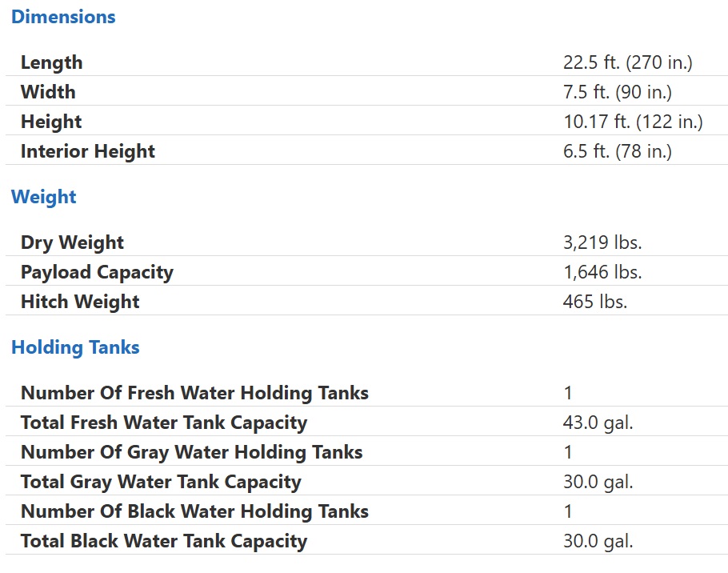Select the Dry Weight label

(72, 242)
